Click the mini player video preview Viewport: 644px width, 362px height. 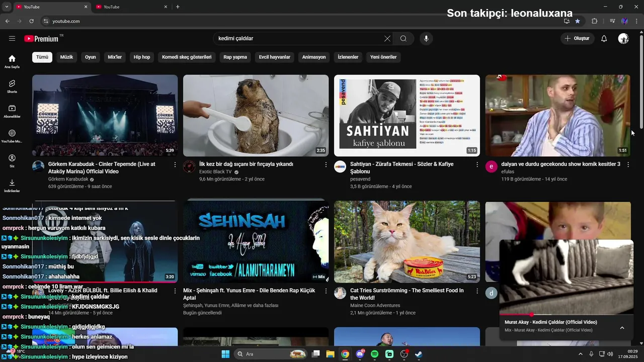[567, 277]
